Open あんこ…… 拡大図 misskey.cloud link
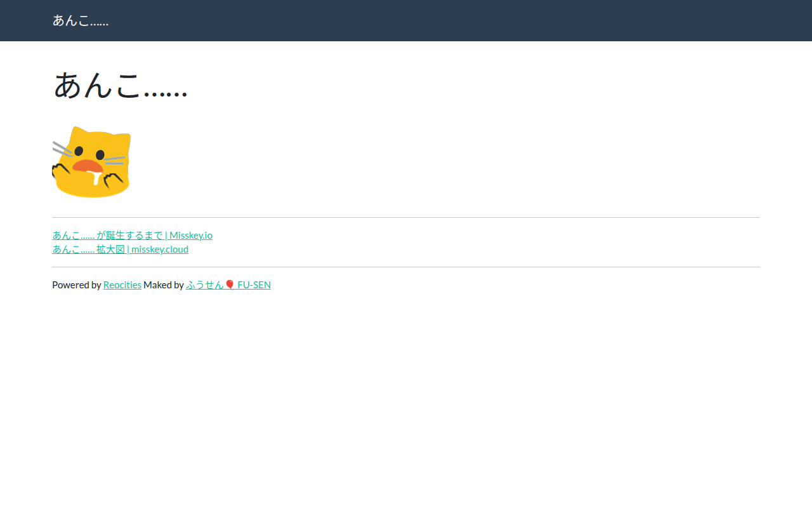This screenshot has width=812, height=508. (x=120, y=249)
